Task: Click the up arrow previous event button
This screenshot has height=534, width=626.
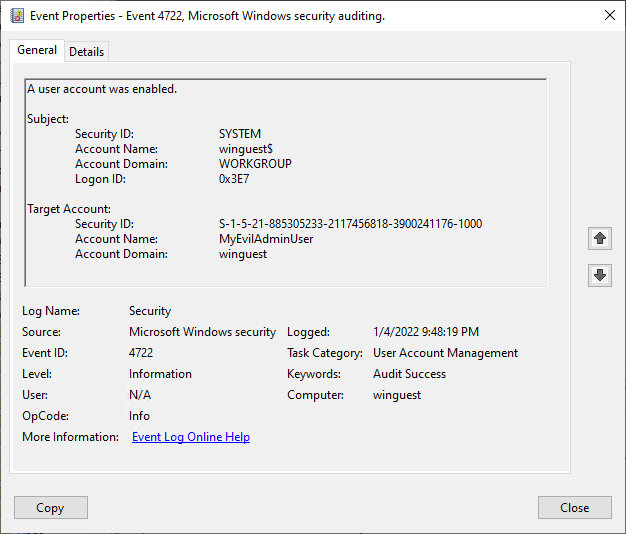Action: click(x=600, y=238)
